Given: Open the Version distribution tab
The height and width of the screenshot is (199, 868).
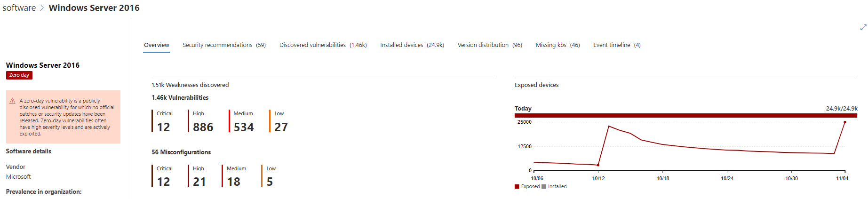Looking at the screenshot, I should pyautogui.click(x=489, y=45).
